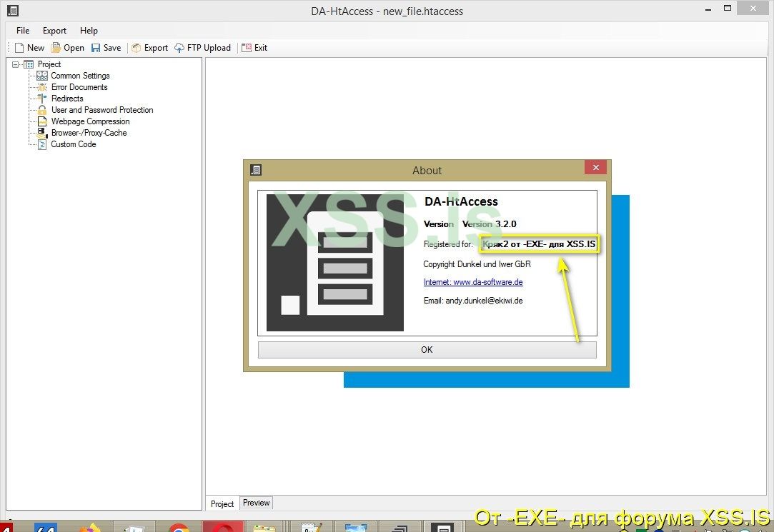Close the About dialog with X
Screen dimensions: 774x532
point(596,167)
